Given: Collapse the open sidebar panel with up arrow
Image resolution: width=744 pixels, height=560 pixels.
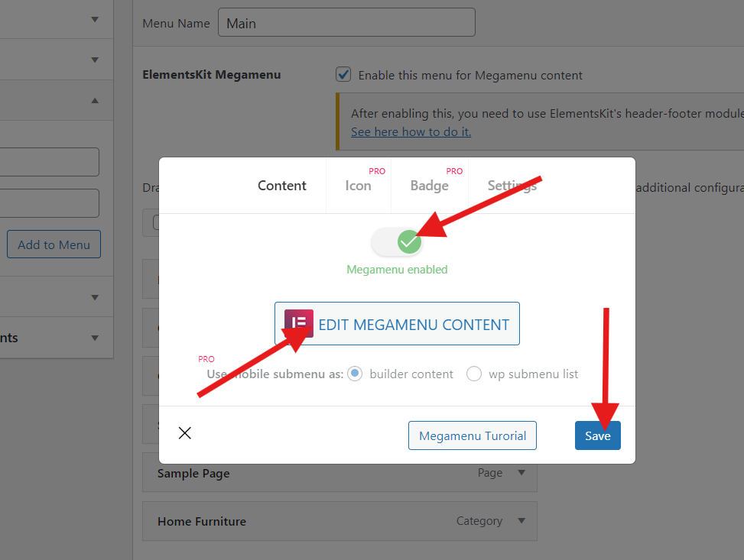Looking at the screenshot, I should 95,101.
